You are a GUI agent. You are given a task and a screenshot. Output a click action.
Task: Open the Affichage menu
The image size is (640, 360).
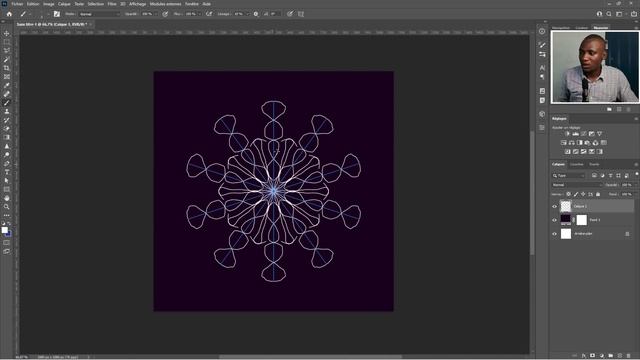pyautogui.click(x=138, y=4)
